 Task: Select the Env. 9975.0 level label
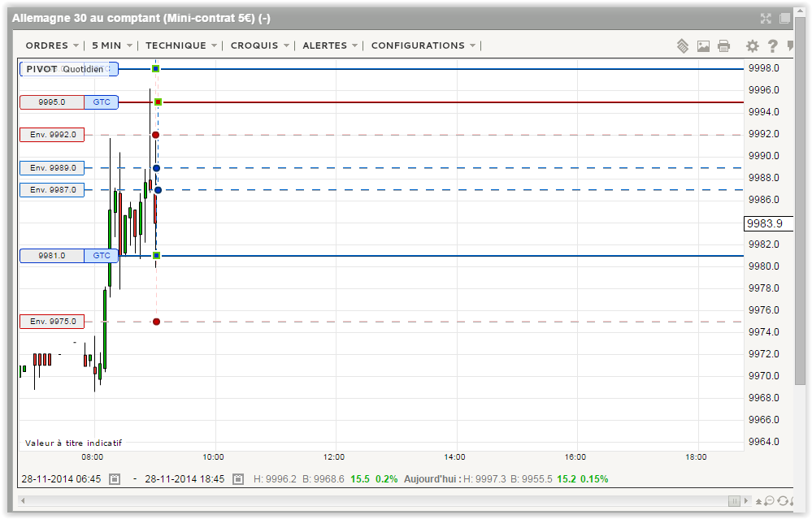click(x=52, y=322)
